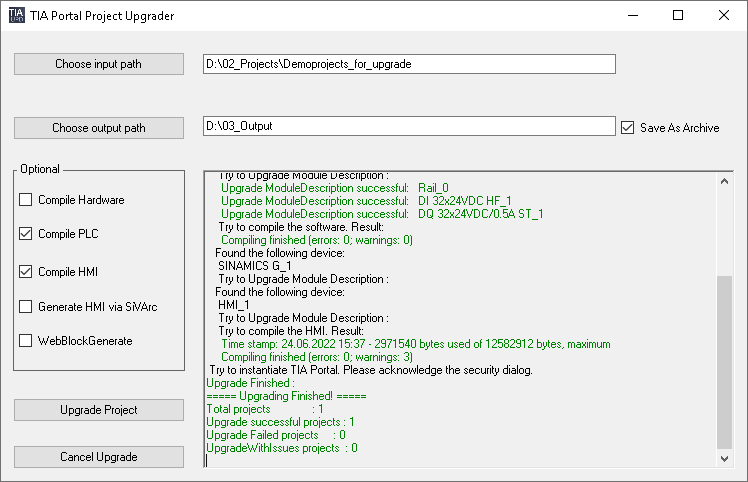
Task: Close the TIA Portal Project Upgrader
Action: pos(724,15)
